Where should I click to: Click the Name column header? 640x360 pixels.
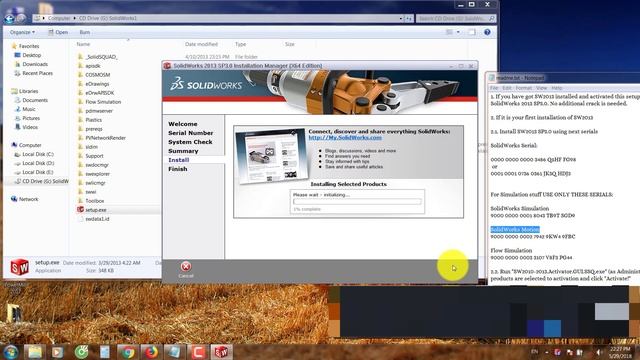coord(83,44)
